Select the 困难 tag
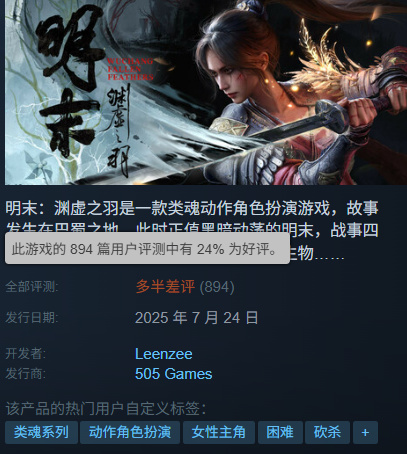Image resolution: width=407 pixels, height=454 pixels. pos(280,432)
